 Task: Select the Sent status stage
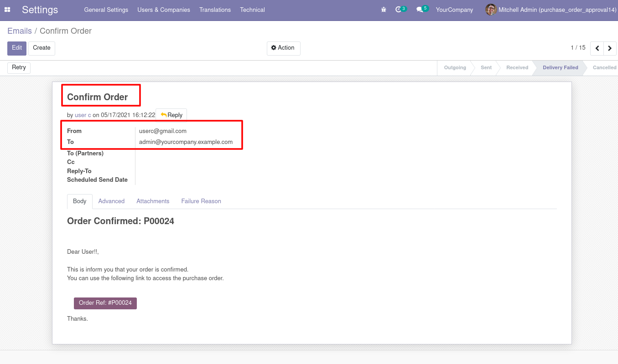tap(486, 68)
